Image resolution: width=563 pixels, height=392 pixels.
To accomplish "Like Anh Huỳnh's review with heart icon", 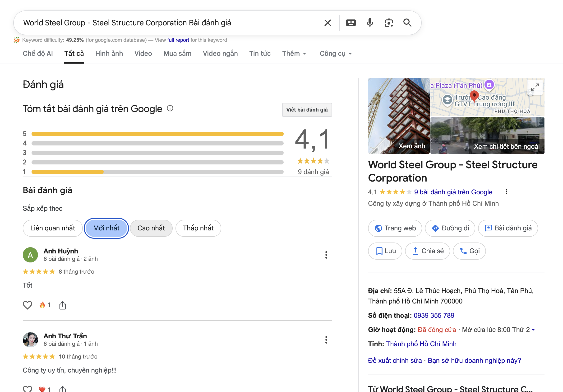I will pos(28,305).
